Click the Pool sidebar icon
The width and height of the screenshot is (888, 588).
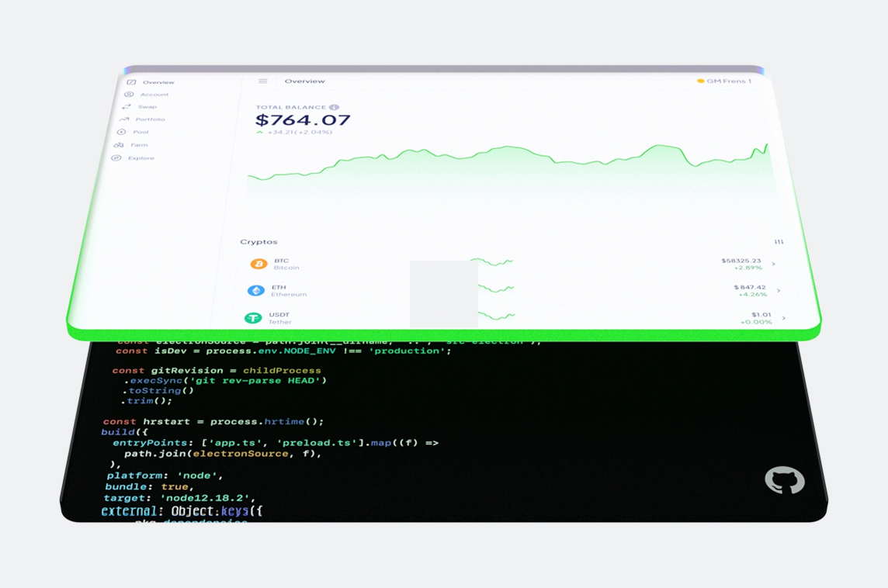pos(121,132)
